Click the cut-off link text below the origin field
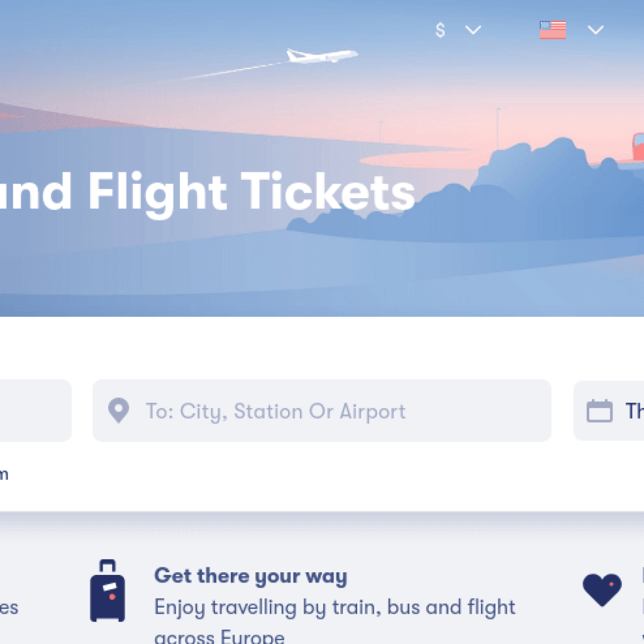 coord(4,474)
